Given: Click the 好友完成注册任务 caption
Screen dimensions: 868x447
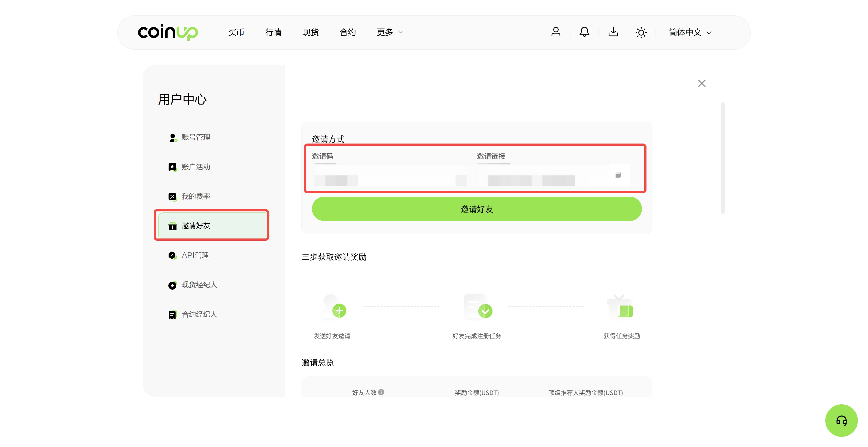Looking at the screenshot, I should click(476, 336).
